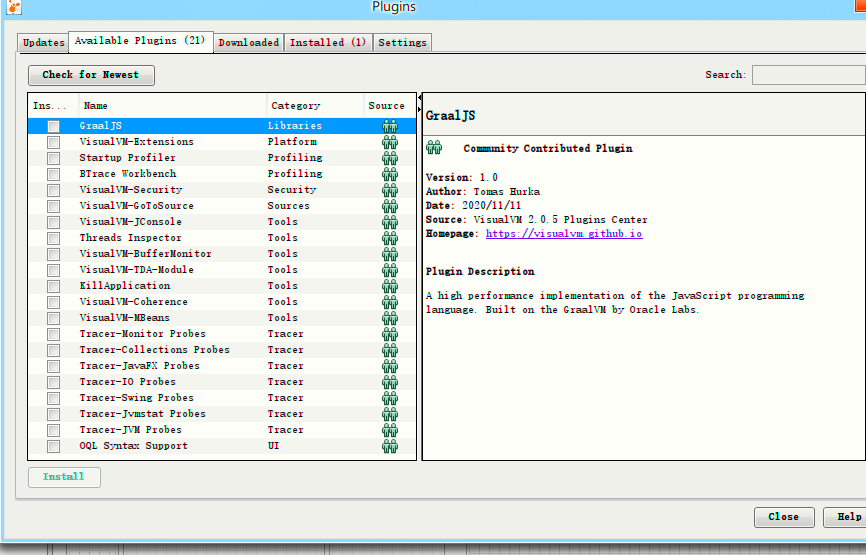Screen dimensions: 866x555
Task: Close the Plugins dialog
Action: coord(784,517)
